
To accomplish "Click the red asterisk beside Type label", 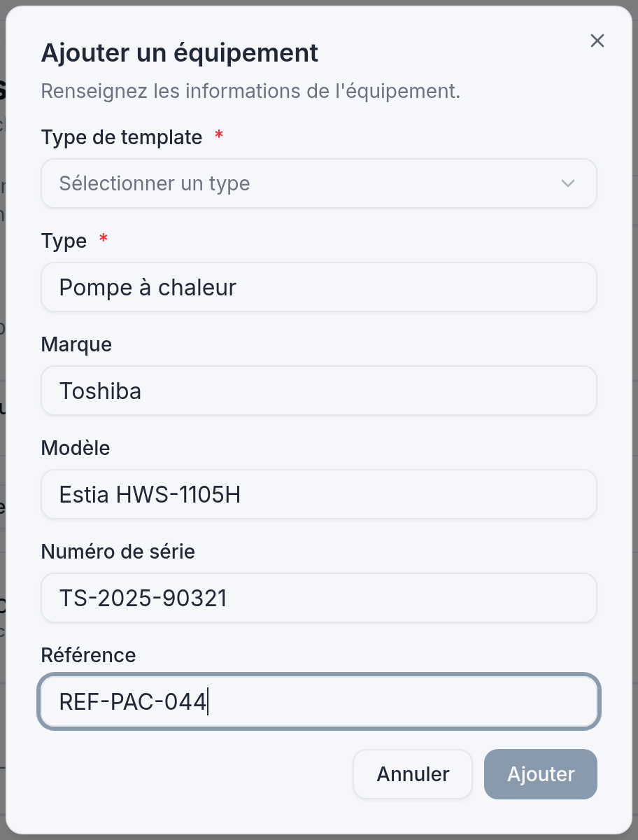I will [x=104, y=239].
